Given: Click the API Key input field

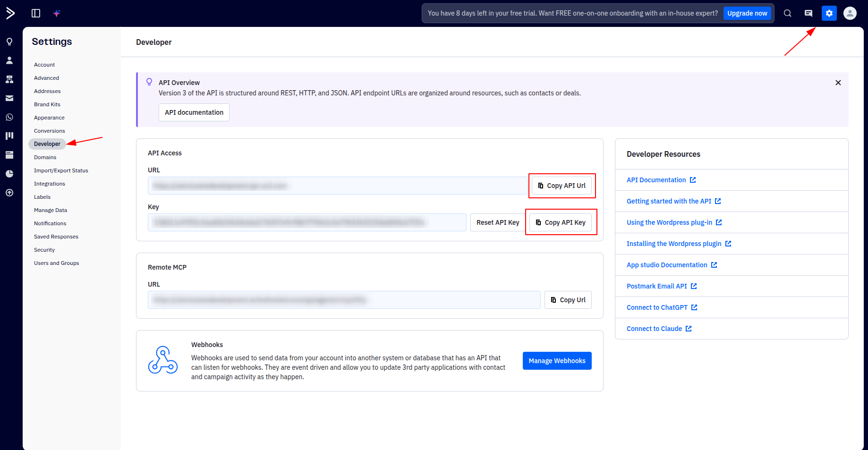Looking at the screenshot, I should click(307, 222).
